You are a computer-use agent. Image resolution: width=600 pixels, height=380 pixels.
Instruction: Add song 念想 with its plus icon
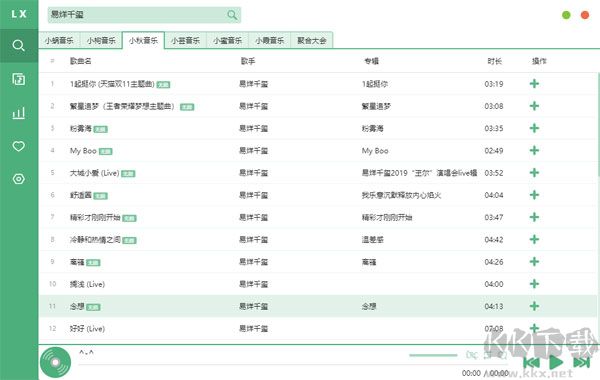click(534, 306)
